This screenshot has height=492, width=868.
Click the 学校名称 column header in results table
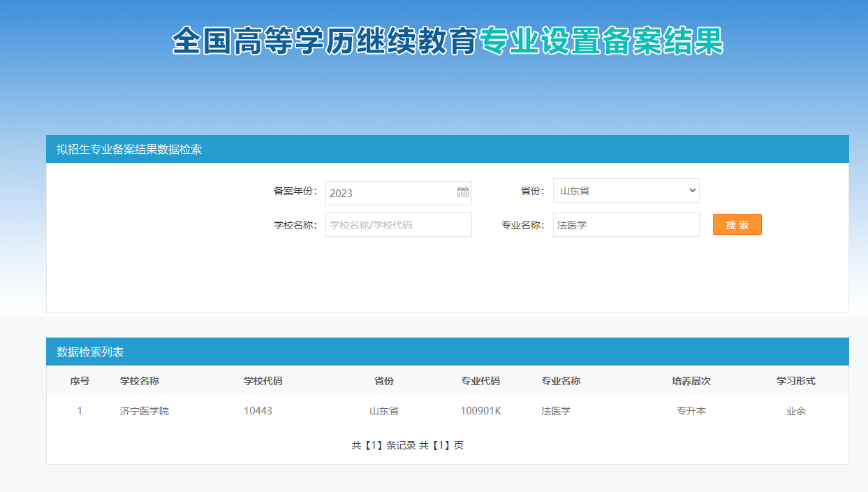(x=140, y=381)
